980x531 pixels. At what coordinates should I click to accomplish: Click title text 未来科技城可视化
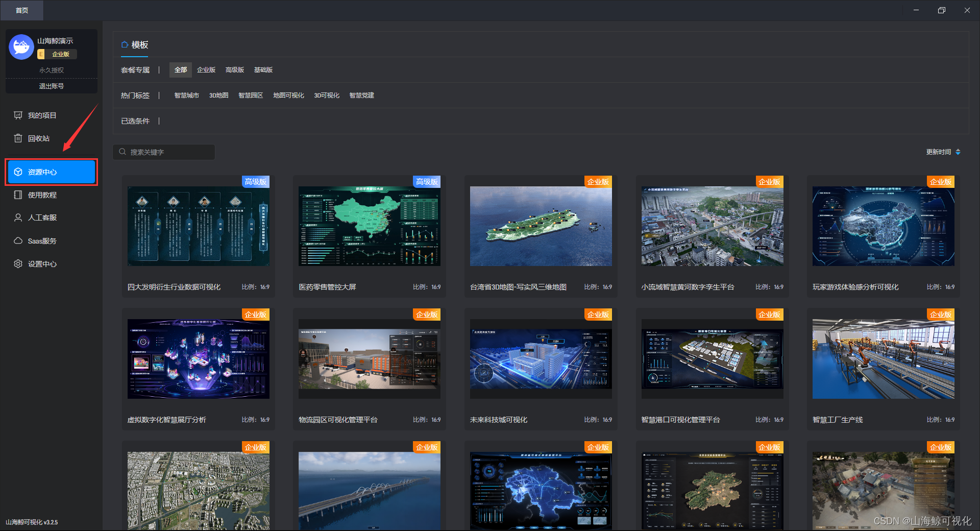coord(499,420)
